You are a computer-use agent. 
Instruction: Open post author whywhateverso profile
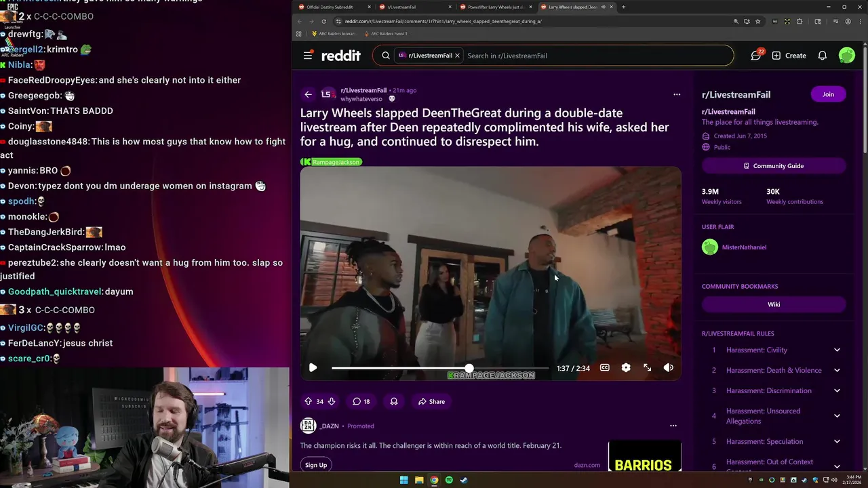click(361, 99)
